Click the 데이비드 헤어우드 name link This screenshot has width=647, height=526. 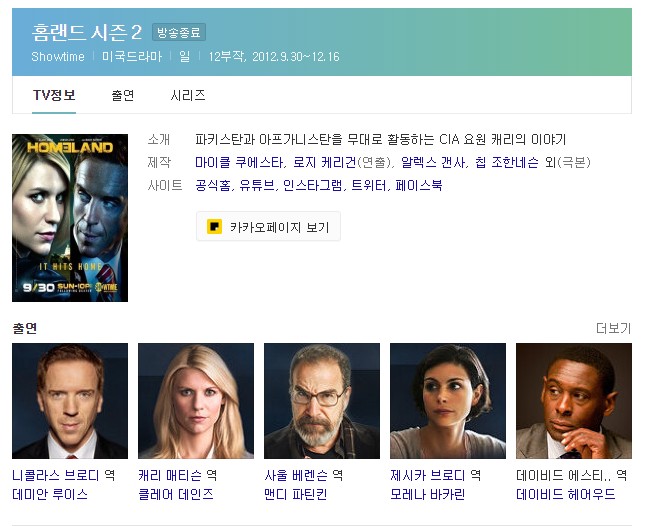coord(566,494)
